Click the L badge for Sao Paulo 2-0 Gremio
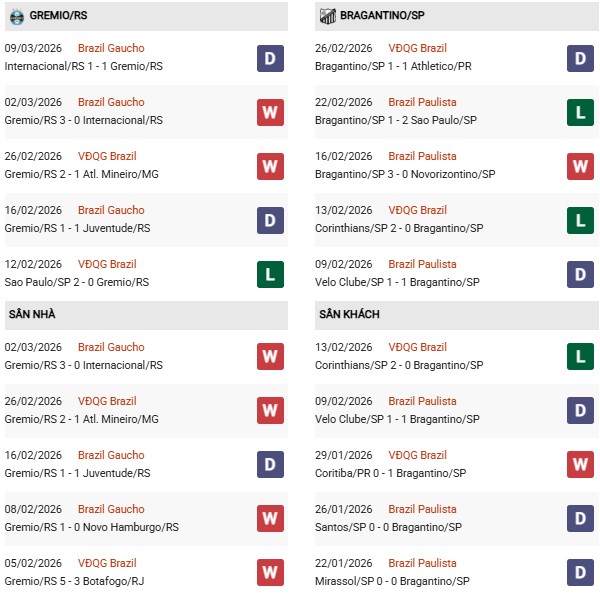The width and height of the screenshot is (600, 594). [x=270, y=274]
